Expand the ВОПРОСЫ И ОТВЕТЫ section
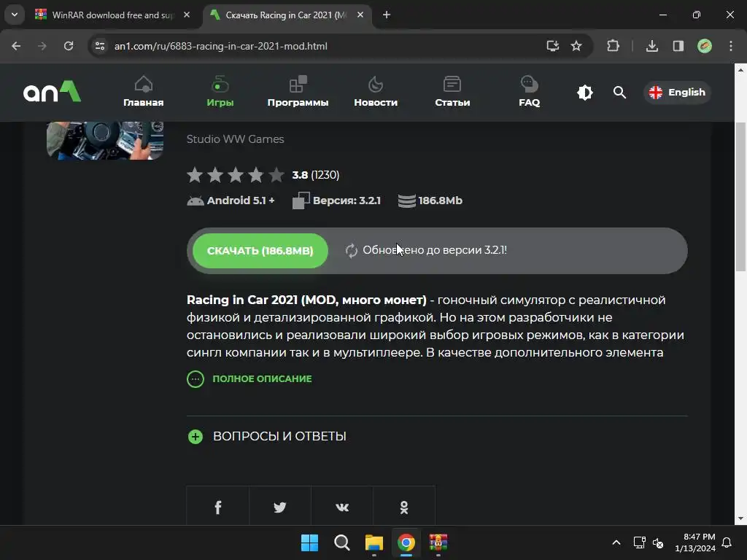The height and width of the screenshot is (560, 747). point(267,436)
